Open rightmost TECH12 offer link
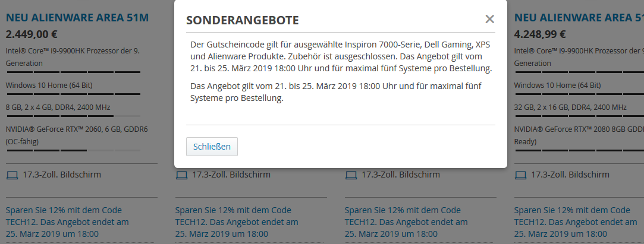Image resolution: width=644 pixels, height=244 pixels. pyautogui.click(x=576, y=222)
